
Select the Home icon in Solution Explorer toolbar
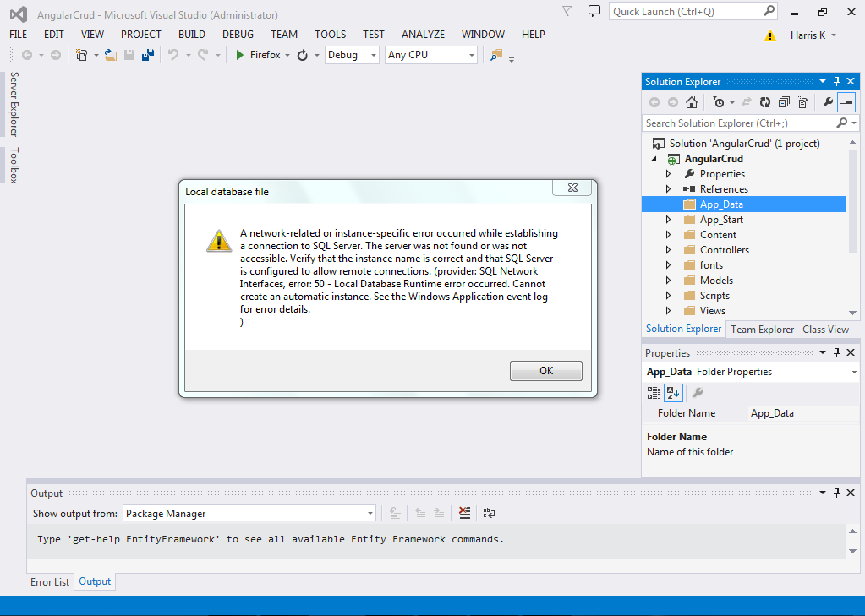[692, 101]
